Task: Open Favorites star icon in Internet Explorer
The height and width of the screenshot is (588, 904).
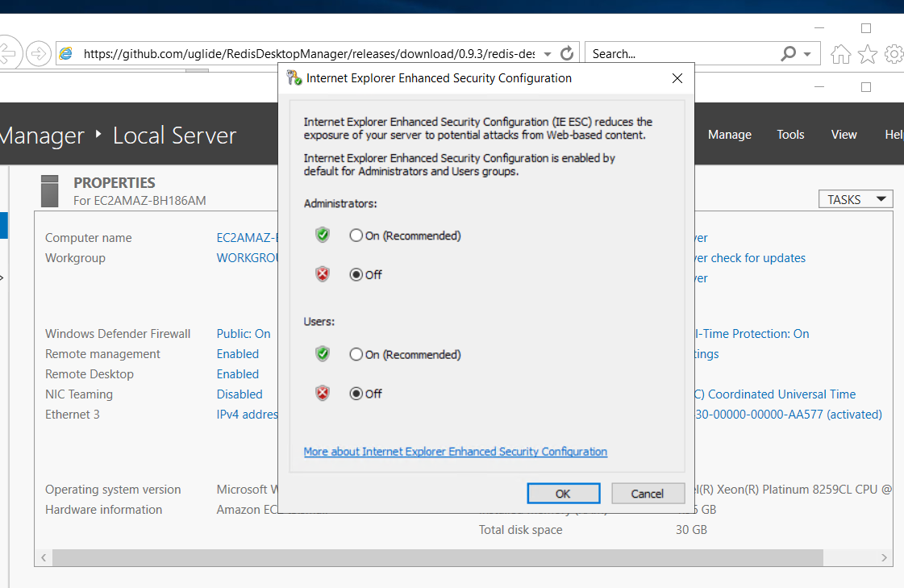Action: point(868,54)
